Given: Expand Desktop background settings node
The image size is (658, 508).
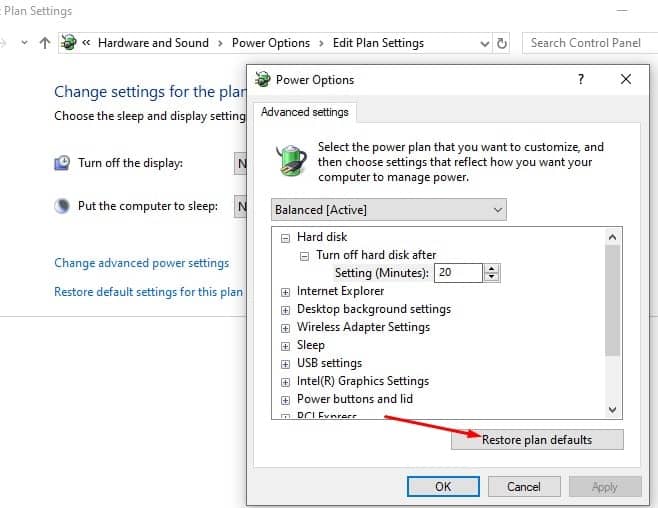Looking at the screenshot, I should point(285,310).
